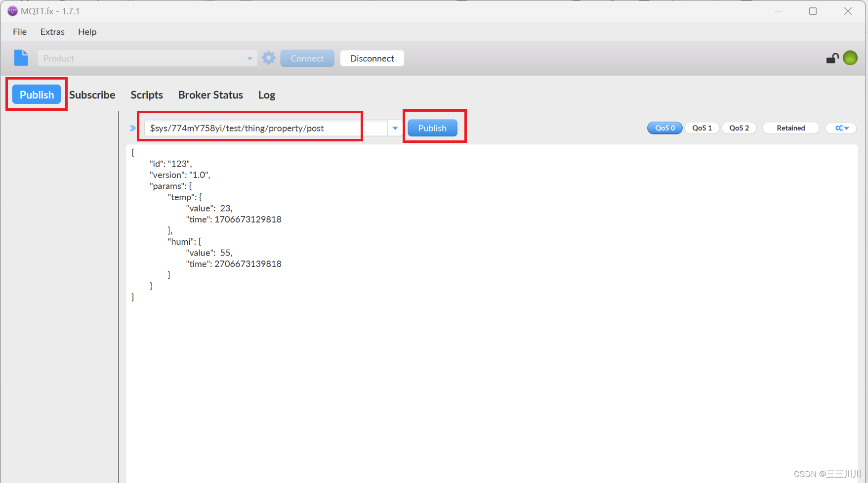Click in the topic field $sys/774mY758yi/test
Screen dimensions: 868x483
coord(266,128)
